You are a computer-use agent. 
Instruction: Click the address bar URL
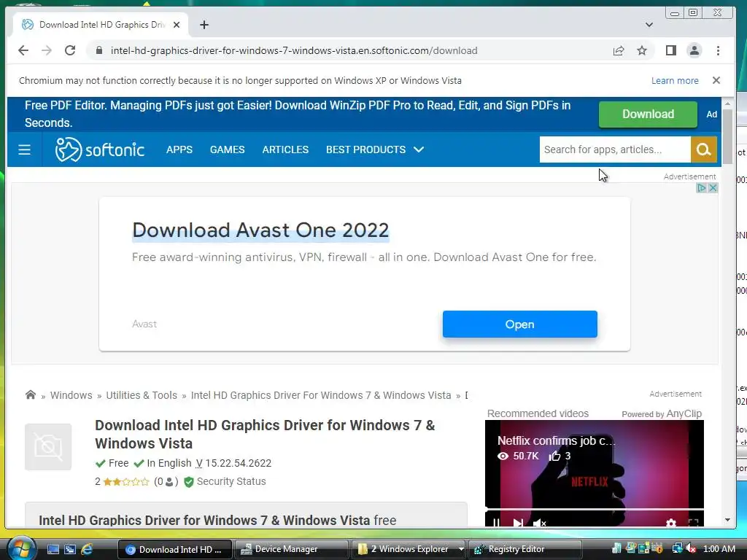pos(294,50)
